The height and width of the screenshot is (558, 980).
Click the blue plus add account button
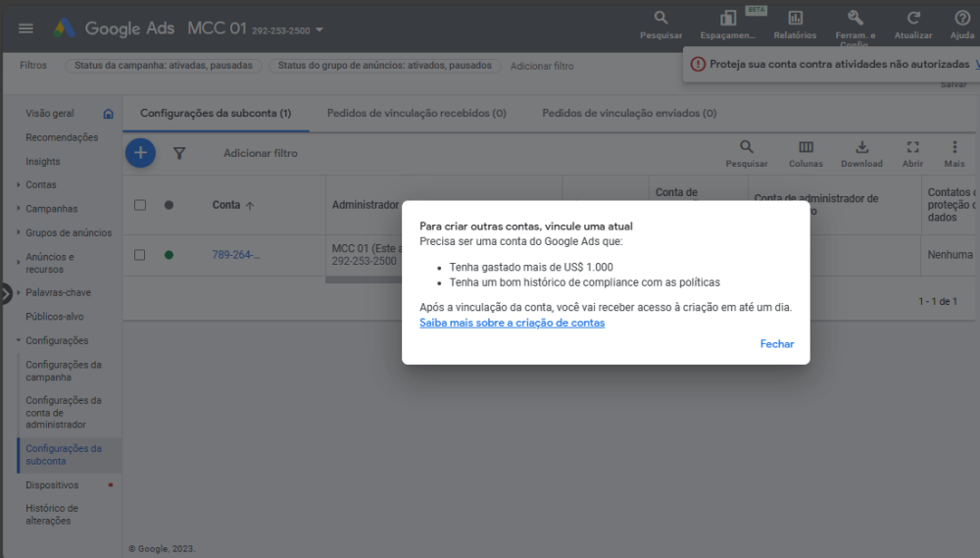[x=140, y=153]
